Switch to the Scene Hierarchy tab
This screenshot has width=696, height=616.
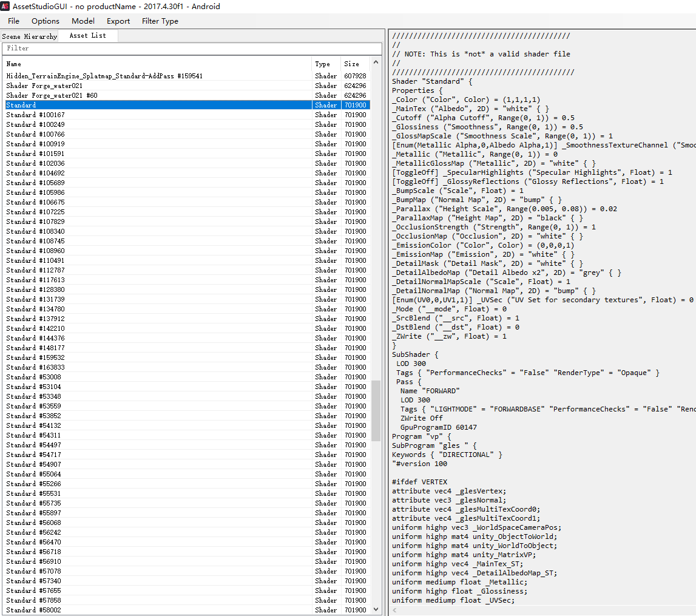29,36
